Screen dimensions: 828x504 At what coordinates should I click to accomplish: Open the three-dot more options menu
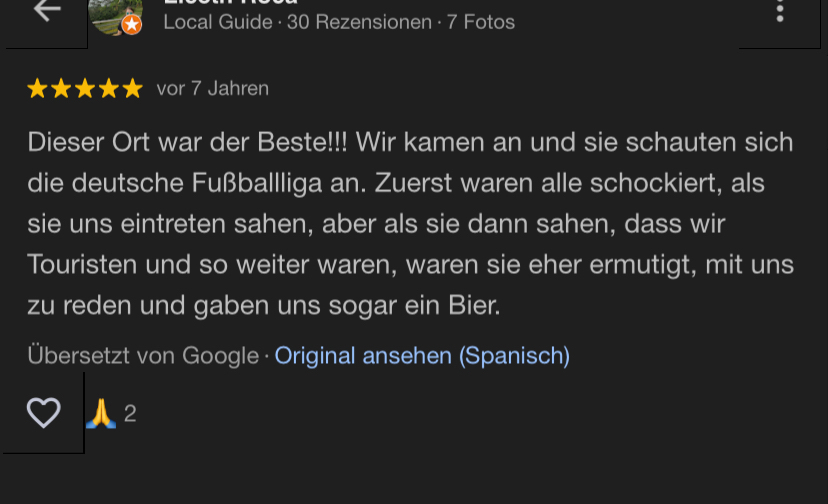pos(780,11)
